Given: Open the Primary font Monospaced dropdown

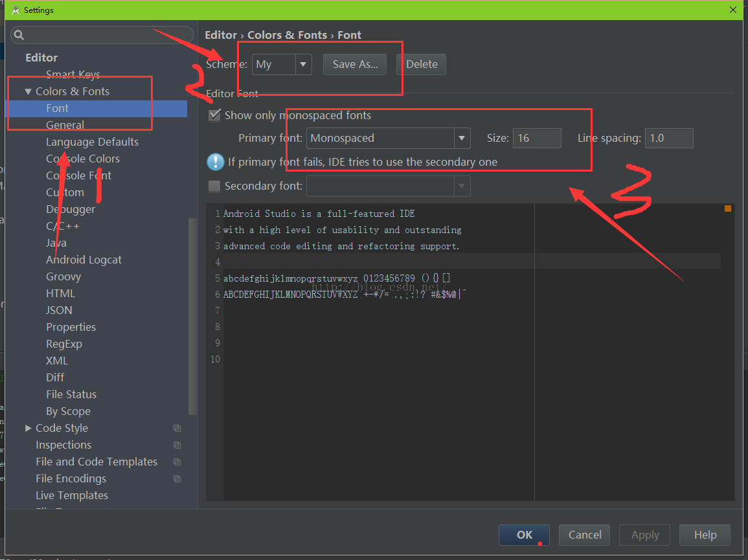Looking at the screenshot, I should point(389,139).
